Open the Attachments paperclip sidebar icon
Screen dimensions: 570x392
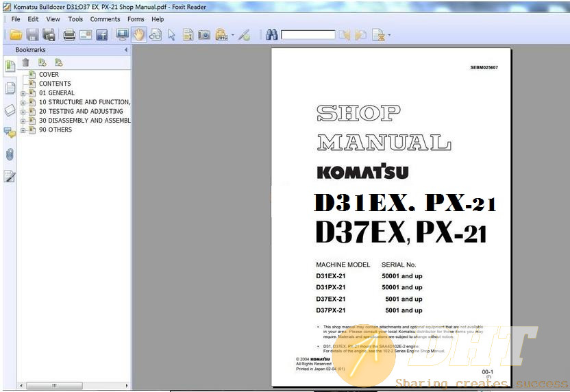tap(10, 155)
